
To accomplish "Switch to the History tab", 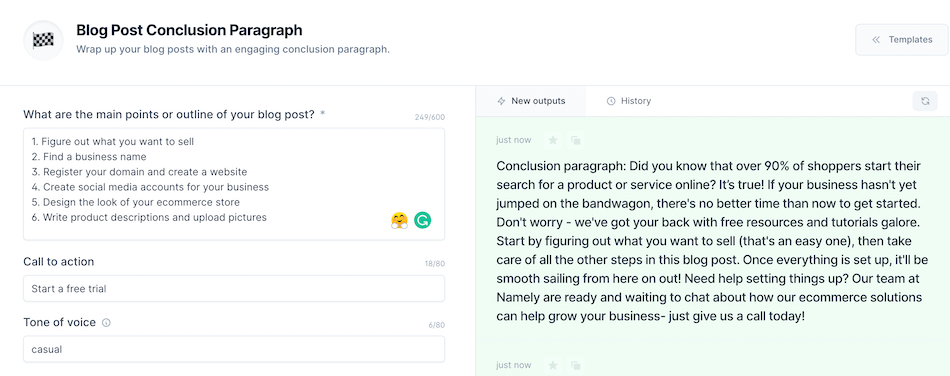I will [629, 101].
